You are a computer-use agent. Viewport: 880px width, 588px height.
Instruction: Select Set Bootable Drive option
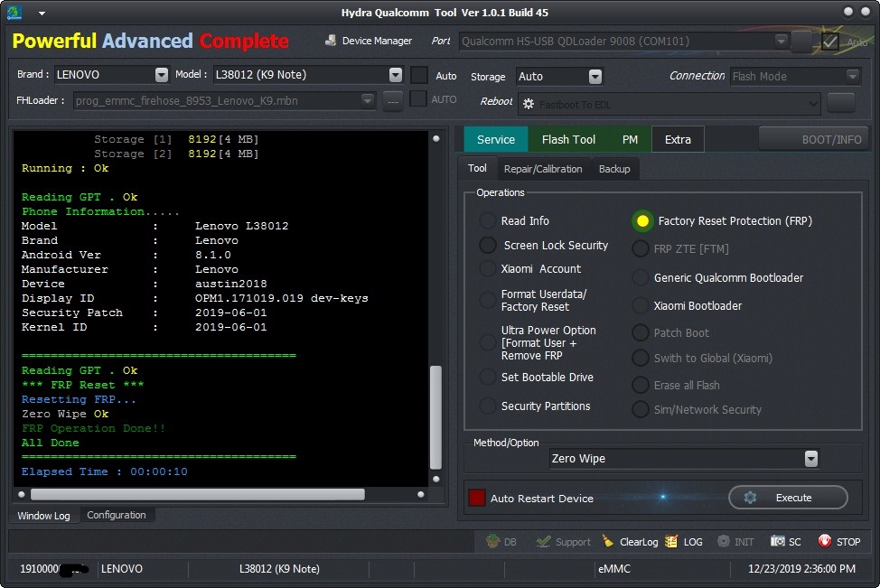[x=487, y=377]
